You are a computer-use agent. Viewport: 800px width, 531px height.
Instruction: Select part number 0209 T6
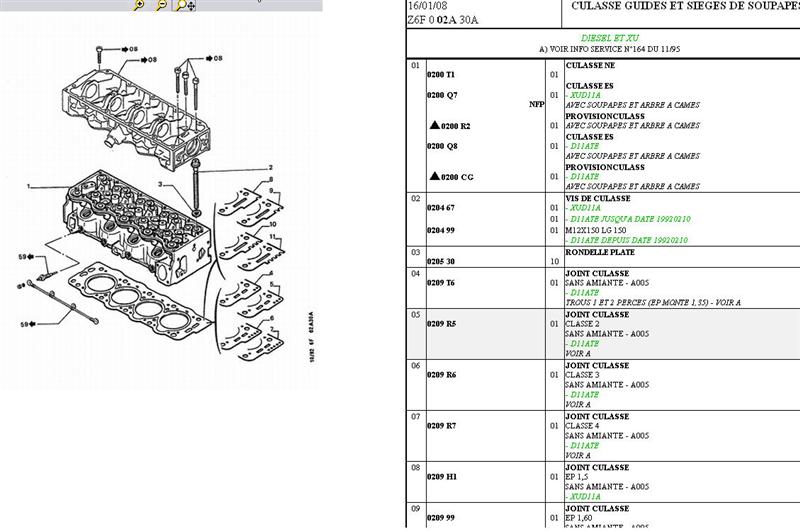click(x=441, y=283)
